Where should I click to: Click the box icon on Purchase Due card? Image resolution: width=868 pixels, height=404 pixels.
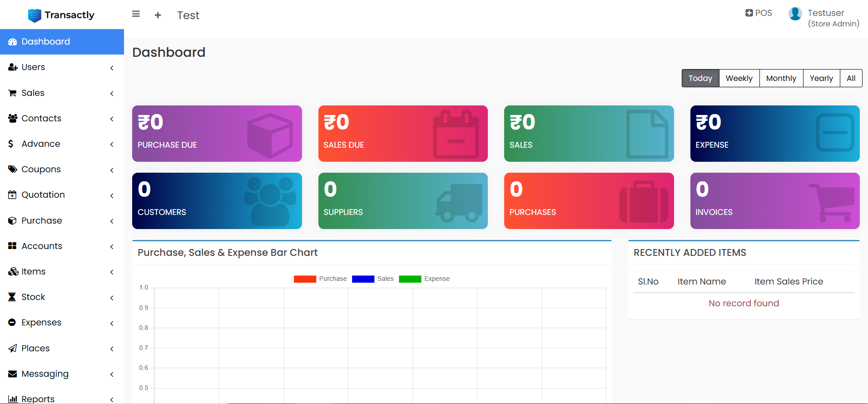coord(270,135)
